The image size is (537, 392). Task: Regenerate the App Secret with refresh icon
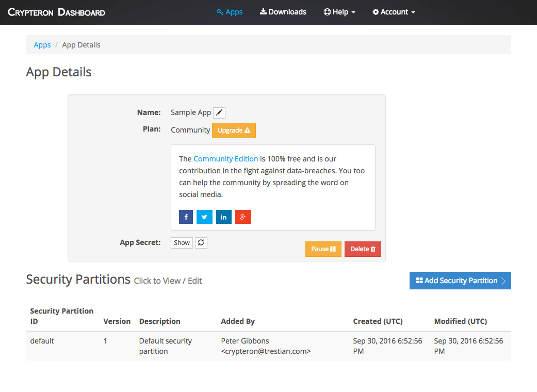point(202,242)
